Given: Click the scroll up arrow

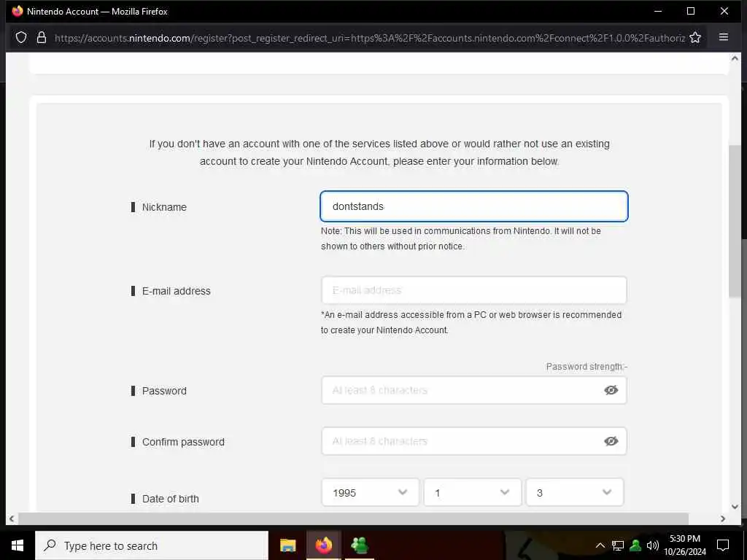Looking at the screenshot, I should pyautogui.click(x=735, y=58).
